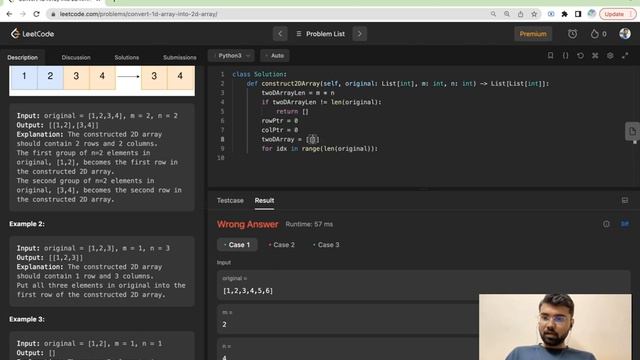The width and height of the screenshot is (640, 360).
Task: Collapse the console panel icon
Action: click(625, 200)
